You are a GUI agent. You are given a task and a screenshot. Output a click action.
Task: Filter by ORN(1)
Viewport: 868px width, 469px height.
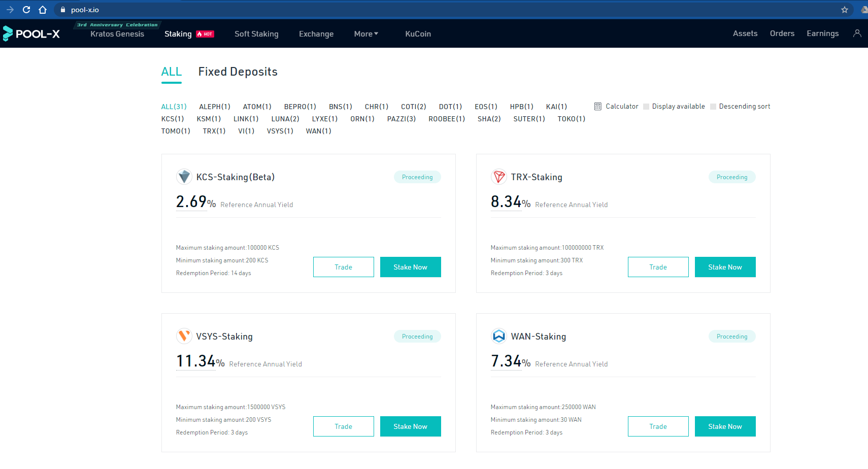(x=362, y=119)
